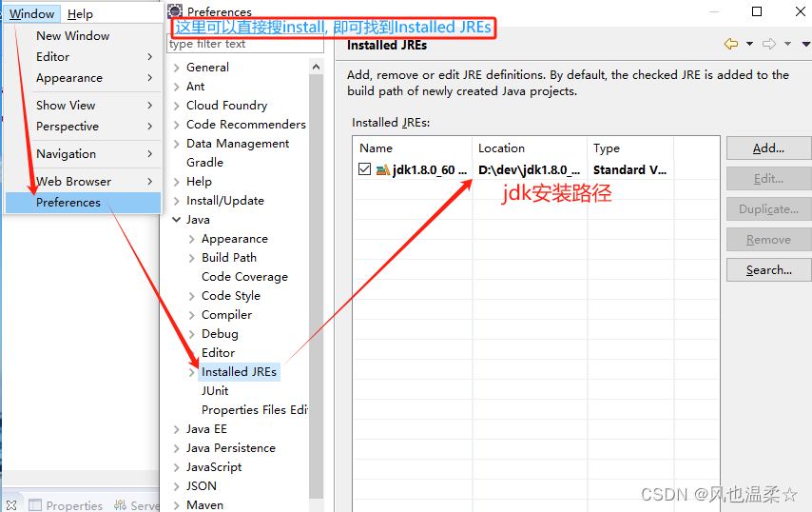
Task: Select Installed JREs tree item
Action: 239,371
